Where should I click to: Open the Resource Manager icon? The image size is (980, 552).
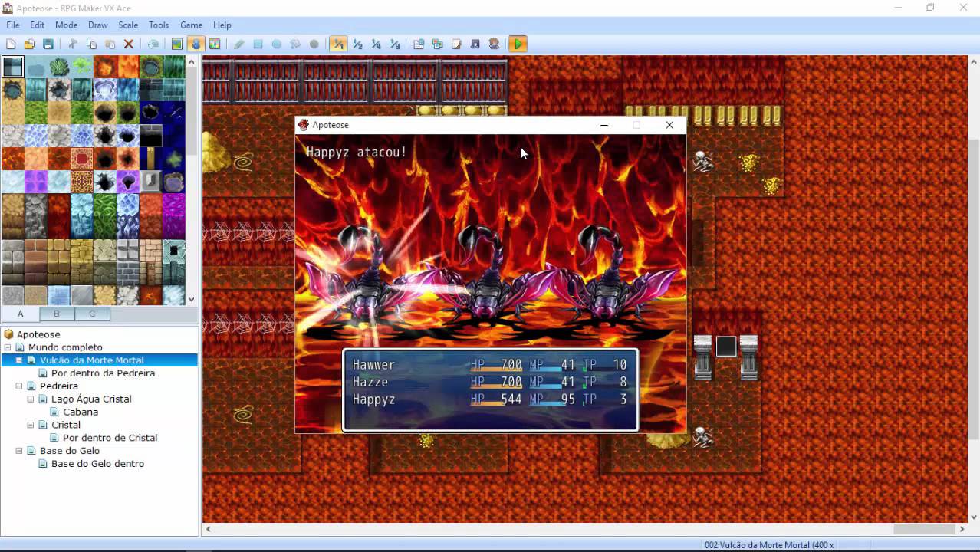pos(438,44)
